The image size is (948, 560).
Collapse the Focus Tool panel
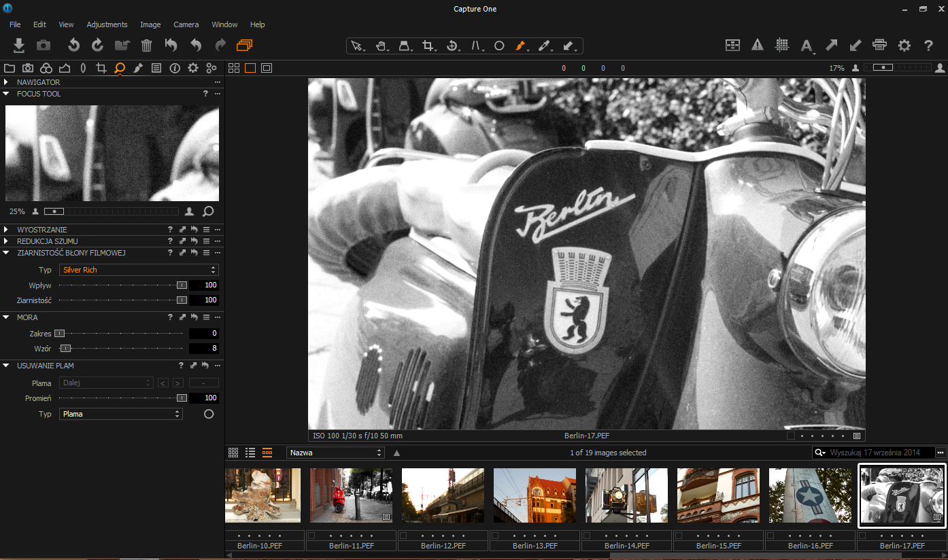pyautogui.click(x=6, y=94)
